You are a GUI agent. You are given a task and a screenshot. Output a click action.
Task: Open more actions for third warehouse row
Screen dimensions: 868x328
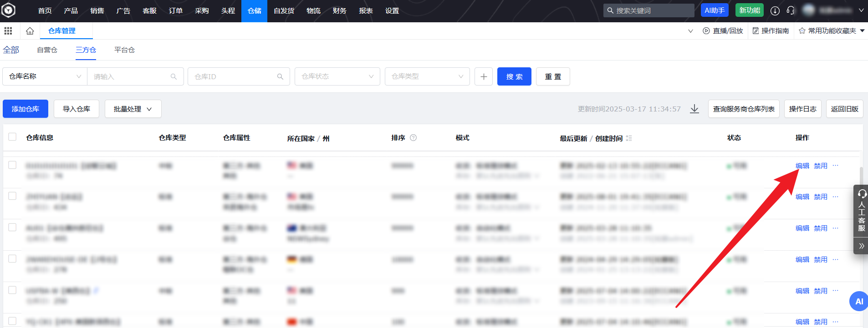835,228
